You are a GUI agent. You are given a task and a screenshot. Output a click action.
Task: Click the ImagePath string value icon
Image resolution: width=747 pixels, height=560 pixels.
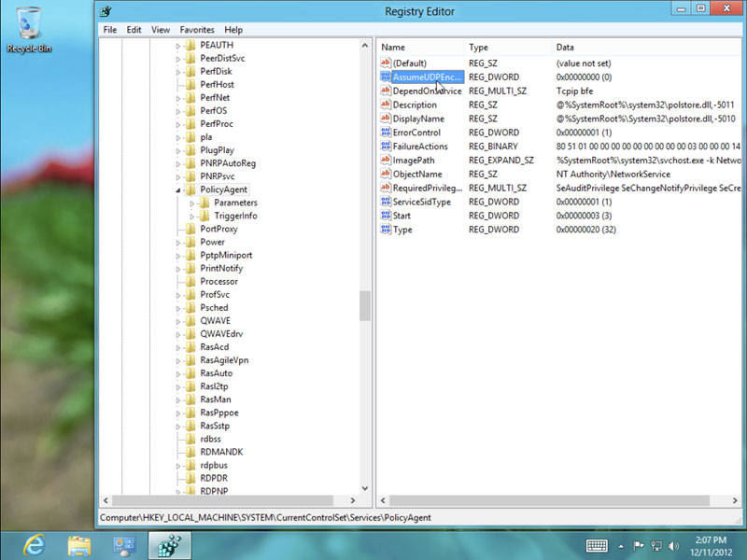point(386,161)
